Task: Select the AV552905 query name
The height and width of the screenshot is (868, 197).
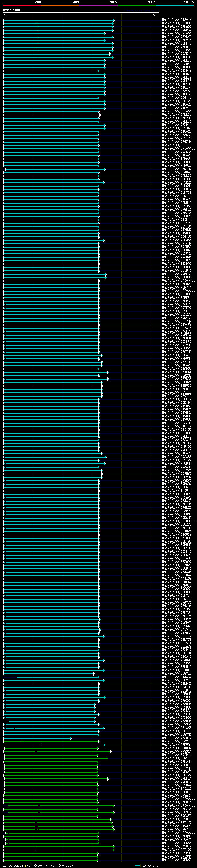Action: pyautogui.click(x=11, y=10)
